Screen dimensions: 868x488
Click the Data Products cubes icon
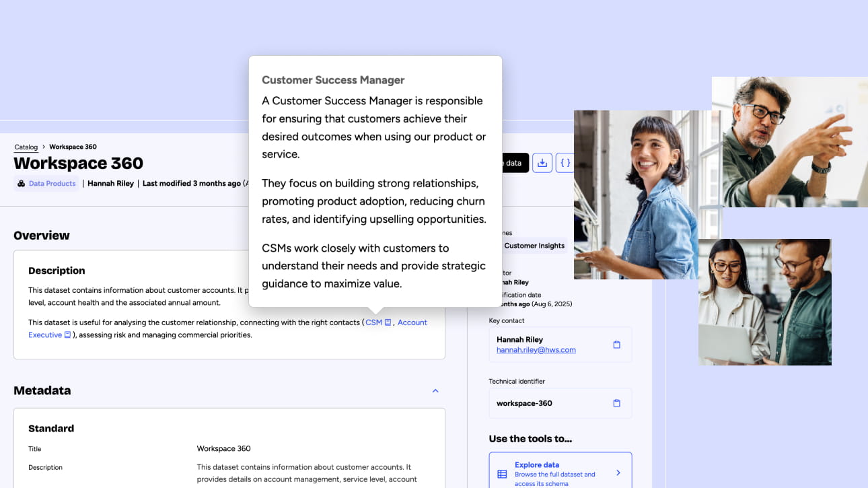tap(22, 184)
